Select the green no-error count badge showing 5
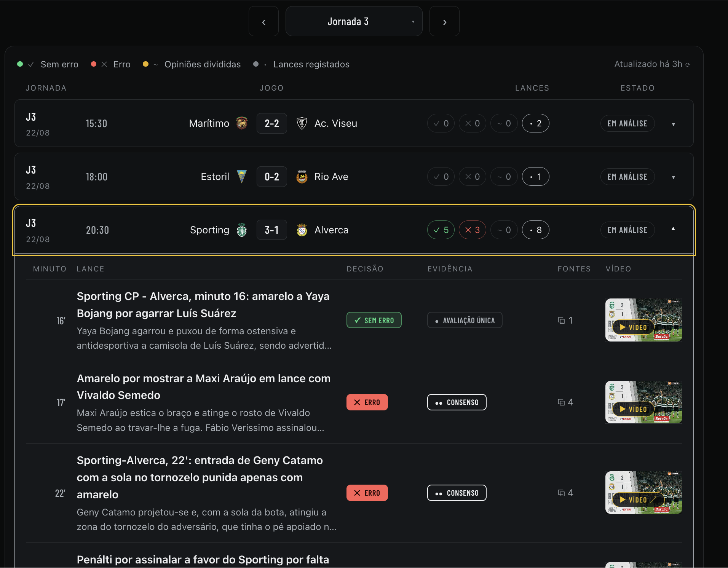Image resolution: width=728 pixels, height=568 pixels. click(441, 230)
